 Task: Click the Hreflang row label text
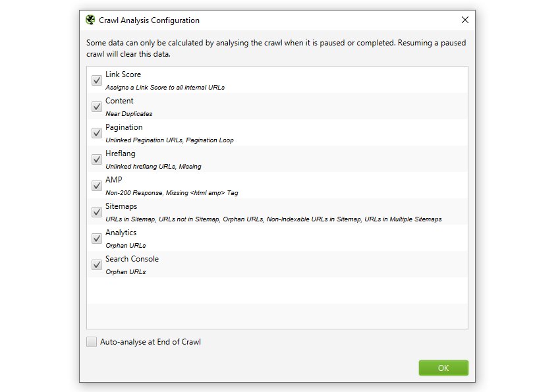click(121, 154)
